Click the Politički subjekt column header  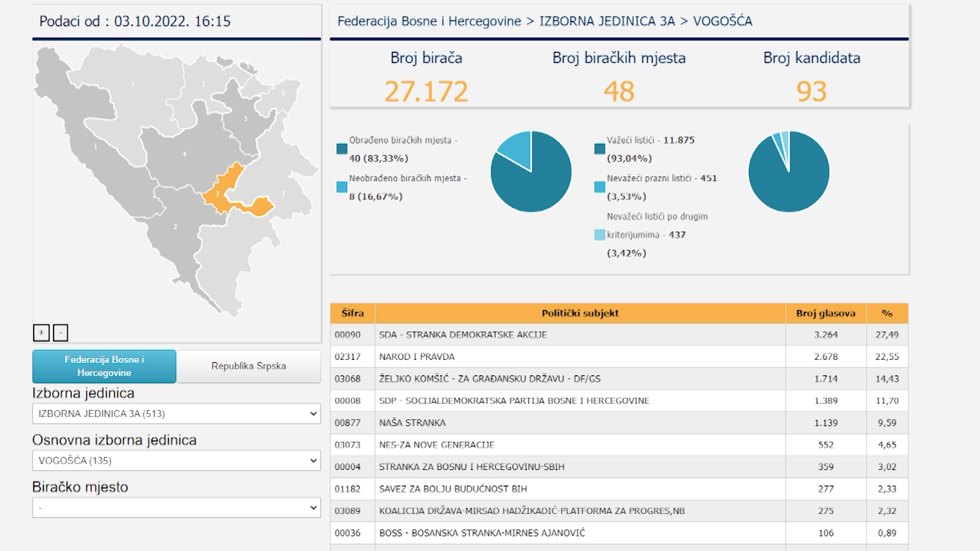(580, 313)
